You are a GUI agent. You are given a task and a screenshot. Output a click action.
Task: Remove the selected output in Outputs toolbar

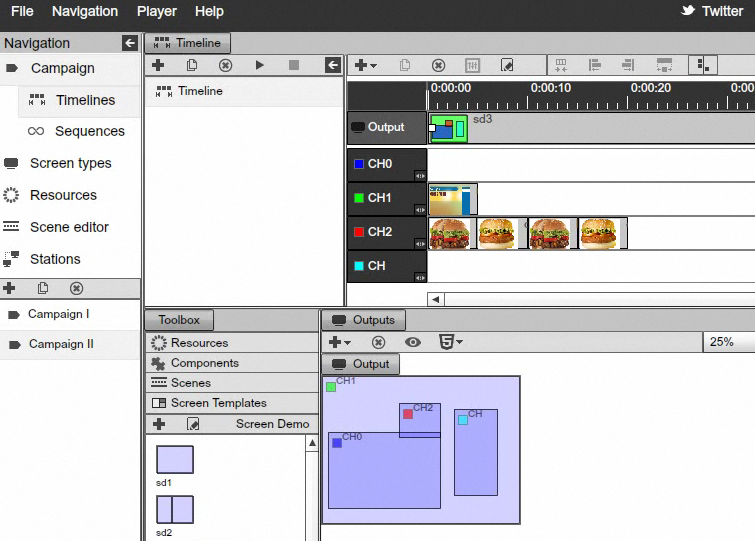coord(379,342)
